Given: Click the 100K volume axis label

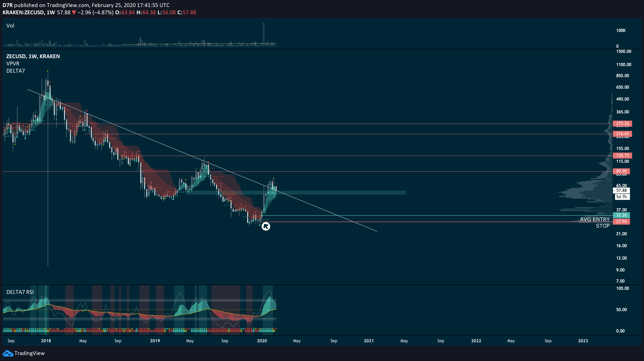Looking at the screenshot, I should 621,30.
